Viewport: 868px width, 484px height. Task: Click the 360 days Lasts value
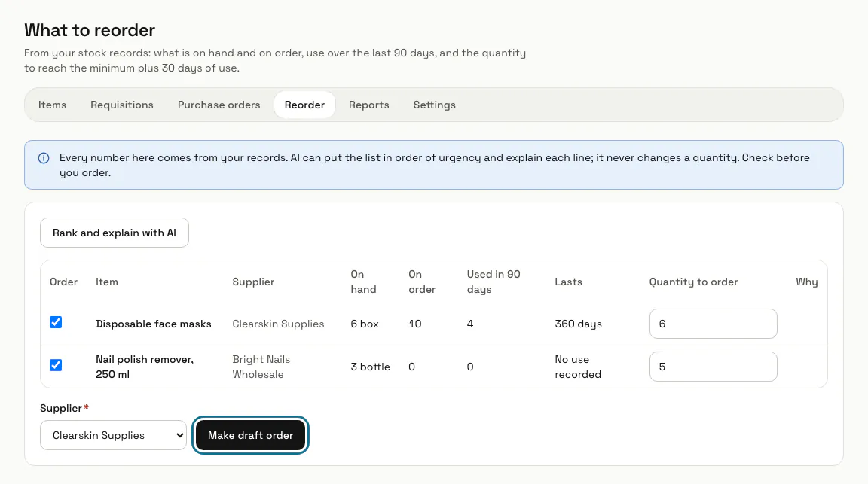[x=578, y=324]
